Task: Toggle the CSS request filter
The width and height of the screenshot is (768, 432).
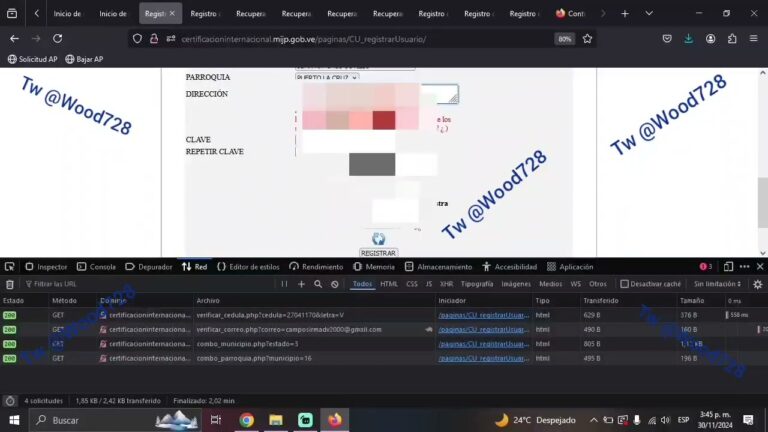Action: pos(411,284)
